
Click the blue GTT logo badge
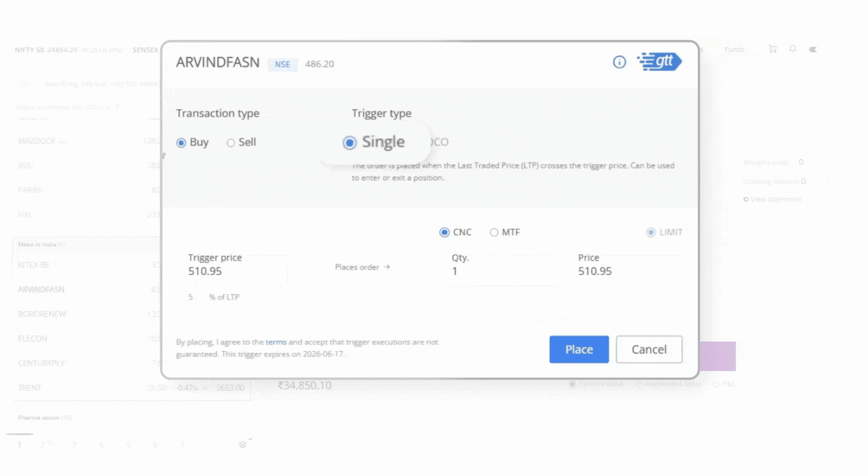click(660, 62)
